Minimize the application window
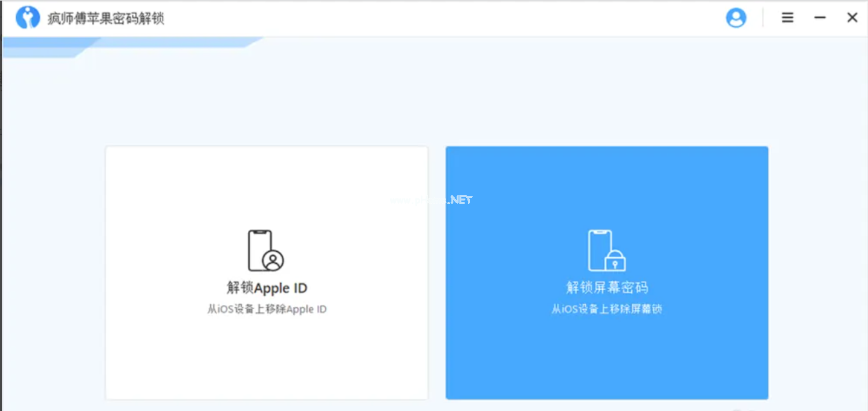Screen dimensions: 868x411 click(x=820, y=18)
